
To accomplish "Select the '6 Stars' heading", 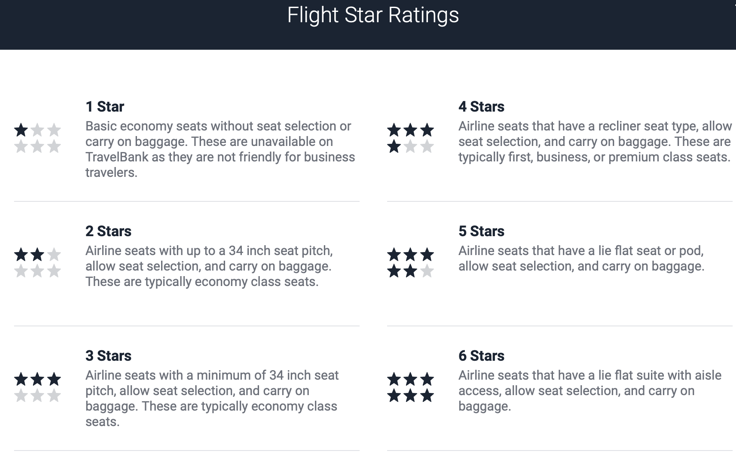I will (x=482, y=355).
